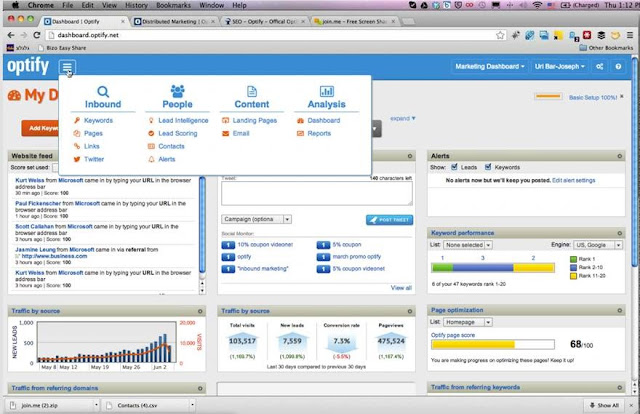Open the Campaign (optional) dropdown
Screen dimensions: 640x414
click(x=256, y=219)
